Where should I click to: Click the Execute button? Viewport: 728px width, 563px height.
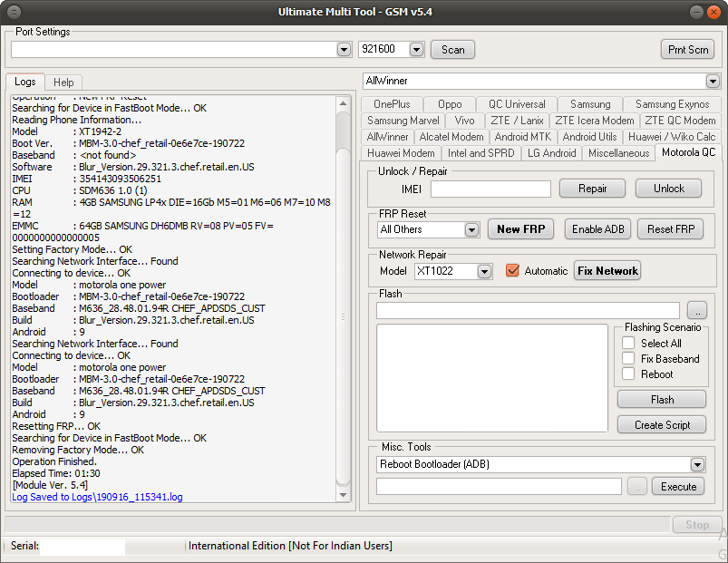coord(678,487)
